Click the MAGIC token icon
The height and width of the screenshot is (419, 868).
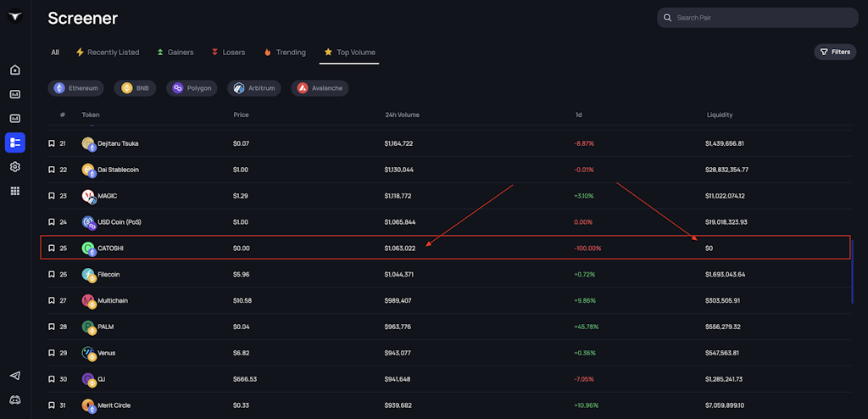88,196
